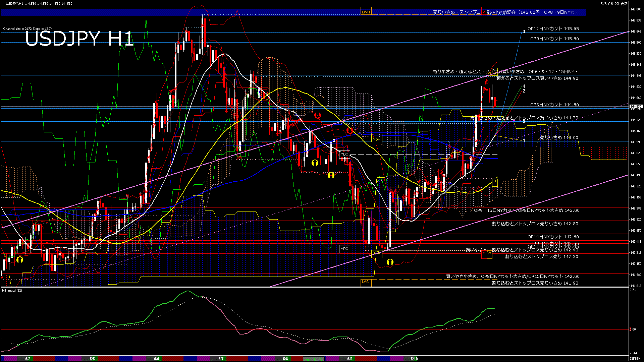
Task: Click the USDJPY H1 chart title
Action: 79,39
